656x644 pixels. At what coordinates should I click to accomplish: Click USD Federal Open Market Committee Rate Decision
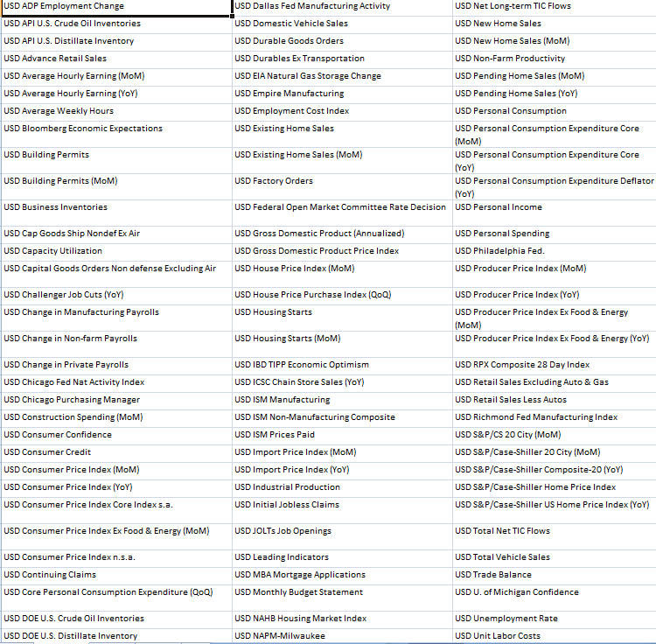click(342, 213)
